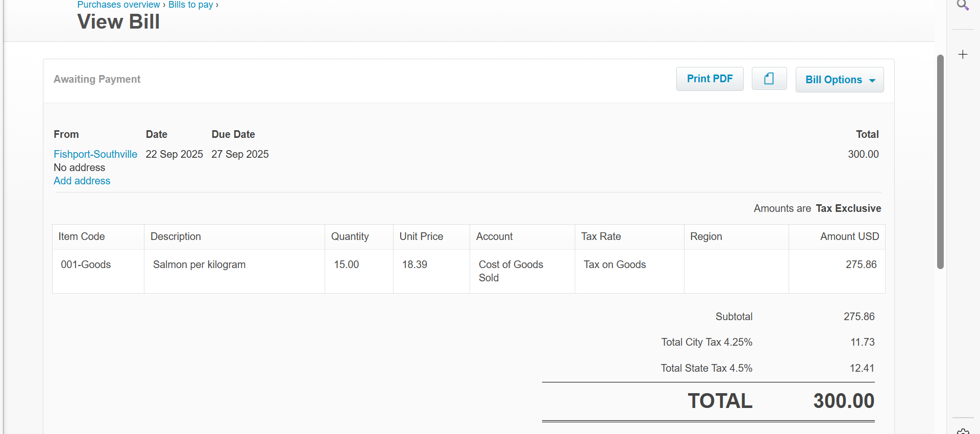This screenshot has height=434, width=980.
Task: Go to Purchases overview breadcrumb
Action: [x=118, y=5]
